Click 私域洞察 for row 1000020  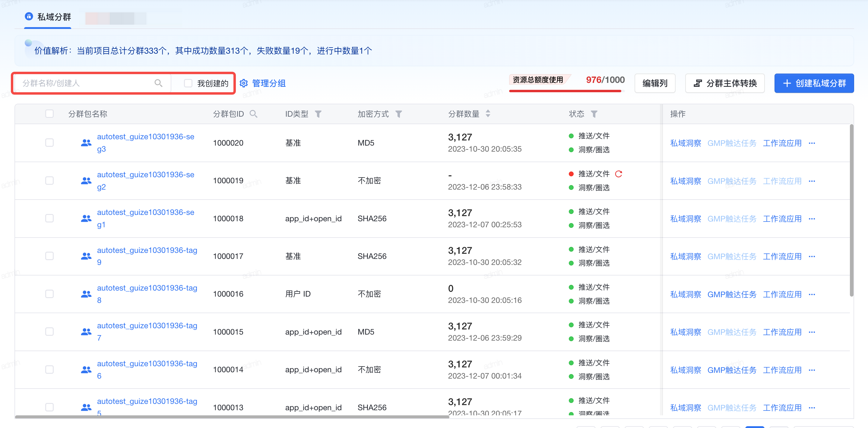685,143
